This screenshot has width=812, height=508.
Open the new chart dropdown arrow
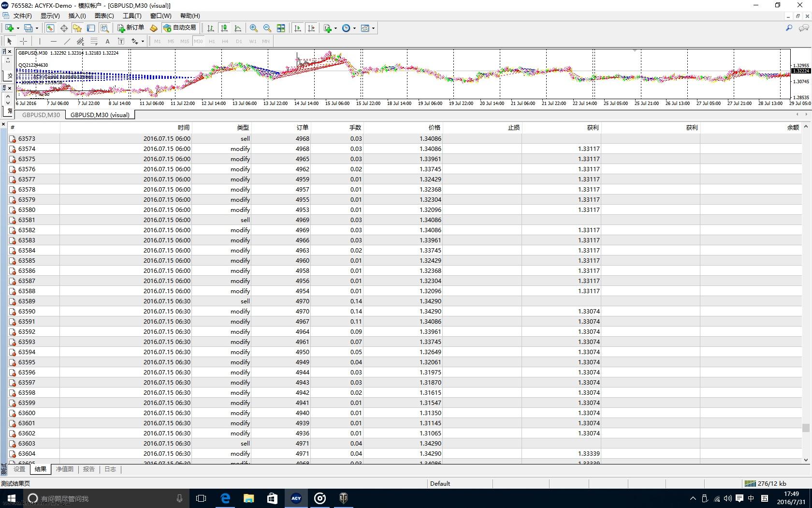tap(18, 28)
